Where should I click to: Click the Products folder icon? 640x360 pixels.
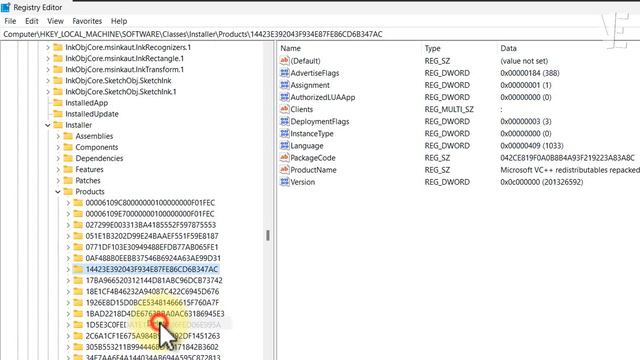pyautogui.click(x=68, y=191)
